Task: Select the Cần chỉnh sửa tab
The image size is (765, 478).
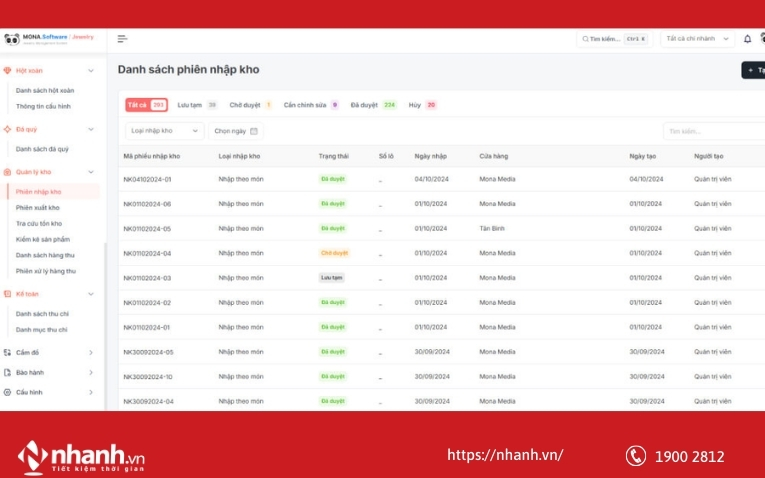Action: coord(310,105)
